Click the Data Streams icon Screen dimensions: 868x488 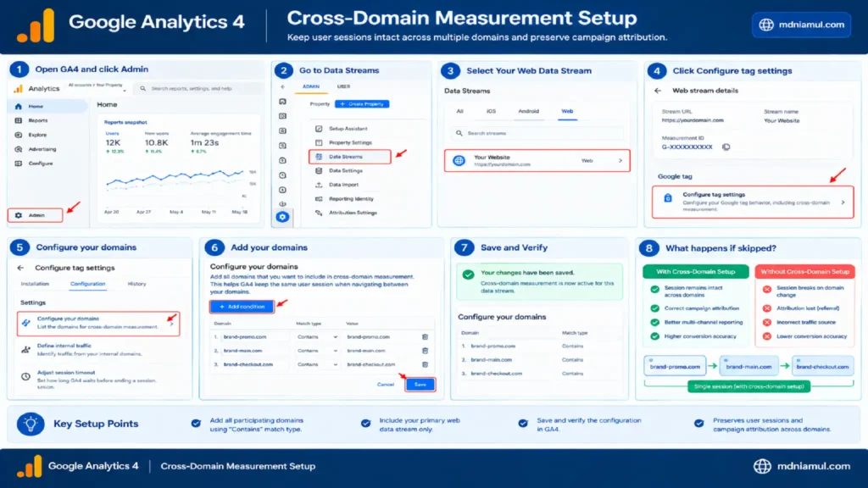319,157
